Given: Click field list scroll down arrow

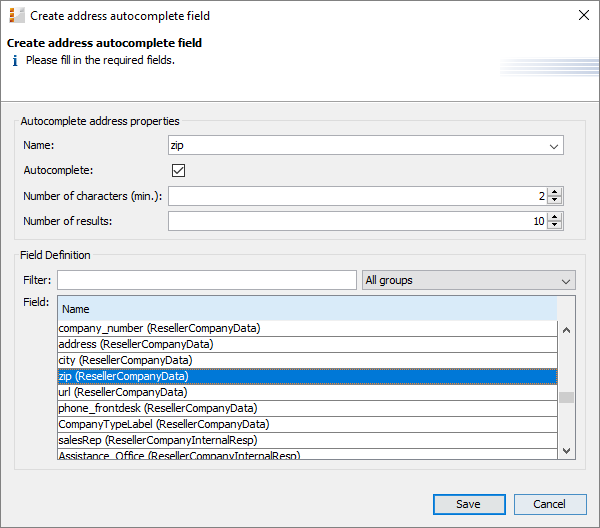Looking at the screenshot, I should pyautogui.click(x=566, y=451).
